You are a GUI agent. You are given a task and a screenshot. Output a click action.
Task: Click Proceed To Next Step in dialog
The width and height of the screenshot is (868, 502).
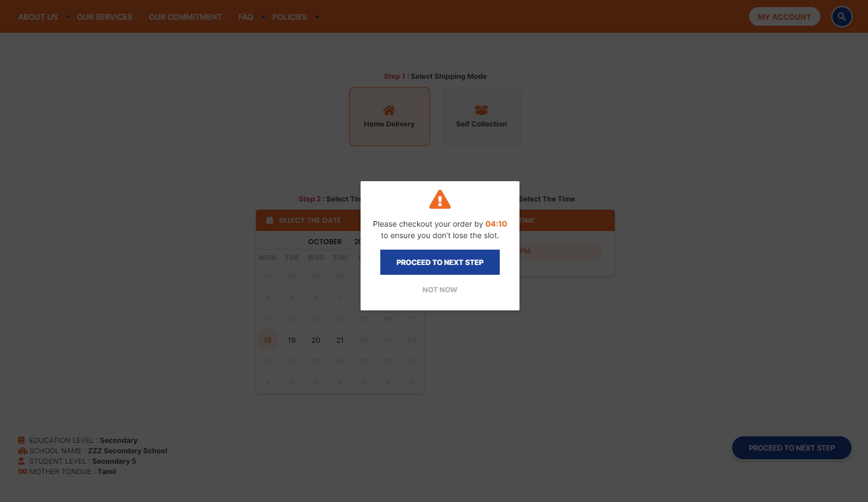point(440,262)
